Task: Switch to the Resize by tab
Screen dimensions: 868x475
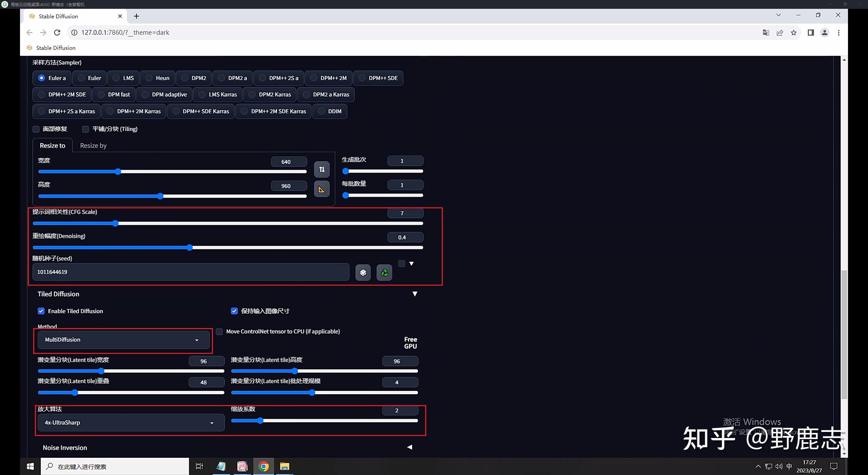Action: [x=93, y=146]
